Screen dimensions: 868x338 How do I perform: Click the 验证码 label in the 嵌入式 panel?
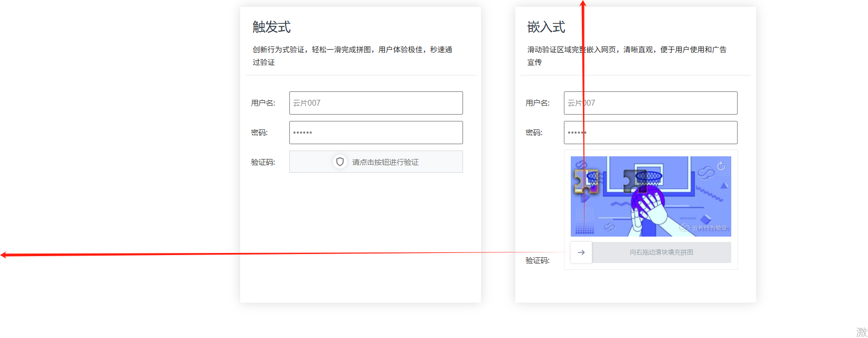click(x=537, y=260)
